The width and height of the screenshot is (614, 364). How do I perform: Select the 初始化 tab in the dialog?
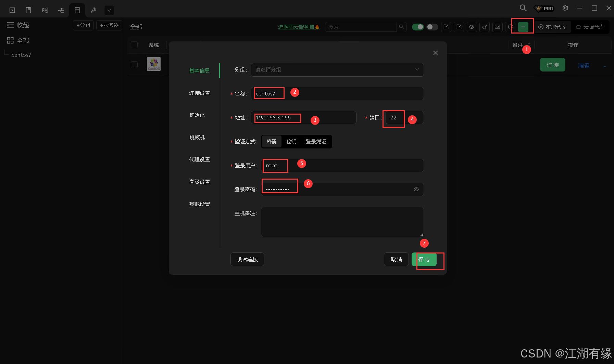click(x=197, y=115)
